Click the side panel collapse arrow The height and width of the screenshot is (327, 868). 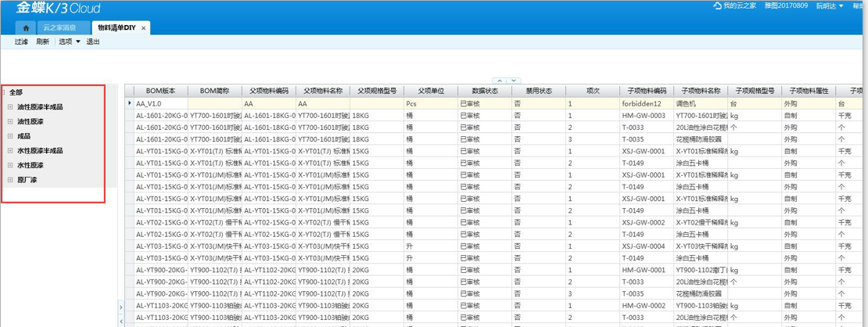coord(121,307)
